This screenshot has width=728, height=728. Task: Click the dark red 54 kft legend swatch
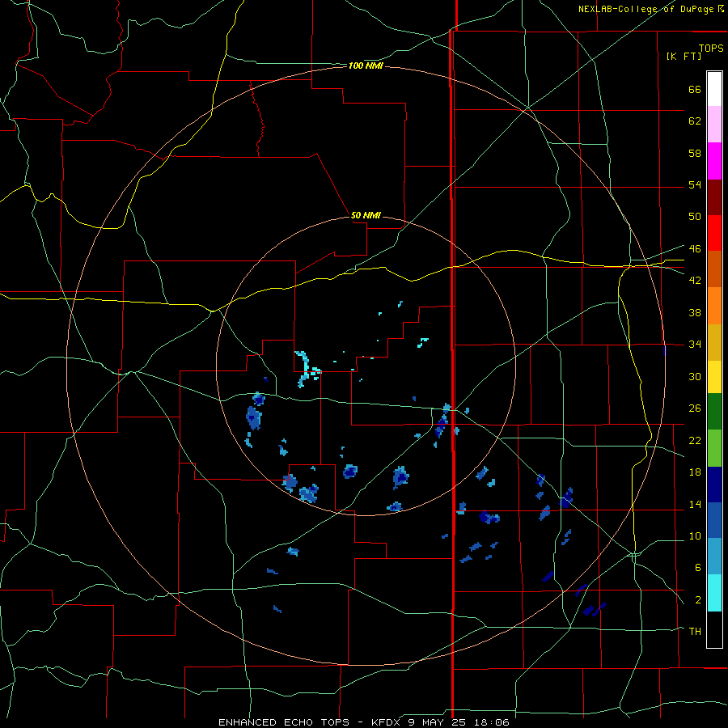(714, 197)
